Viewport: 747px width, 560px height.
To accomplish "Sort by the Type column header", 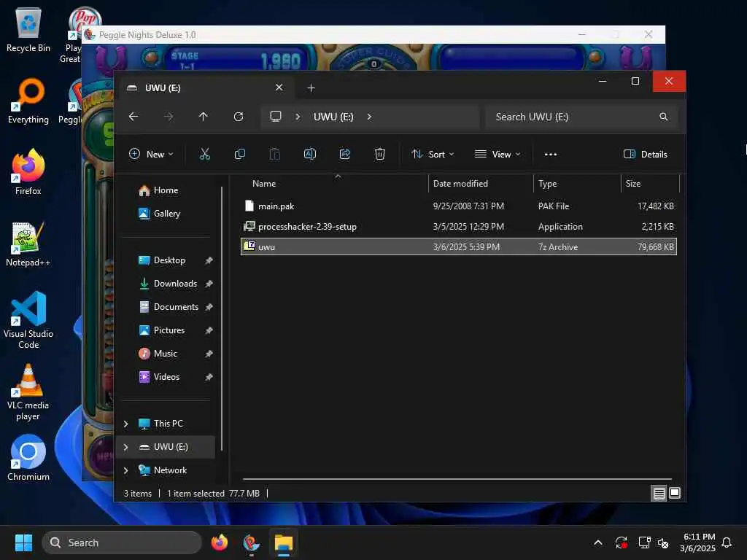I will 577,183.
